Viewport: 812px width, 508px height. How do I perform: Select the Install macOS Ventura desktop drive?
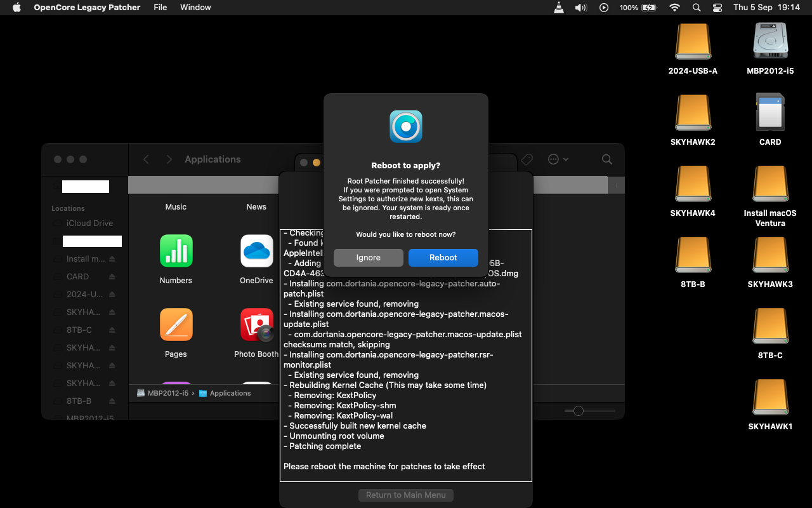click(770, 184)
